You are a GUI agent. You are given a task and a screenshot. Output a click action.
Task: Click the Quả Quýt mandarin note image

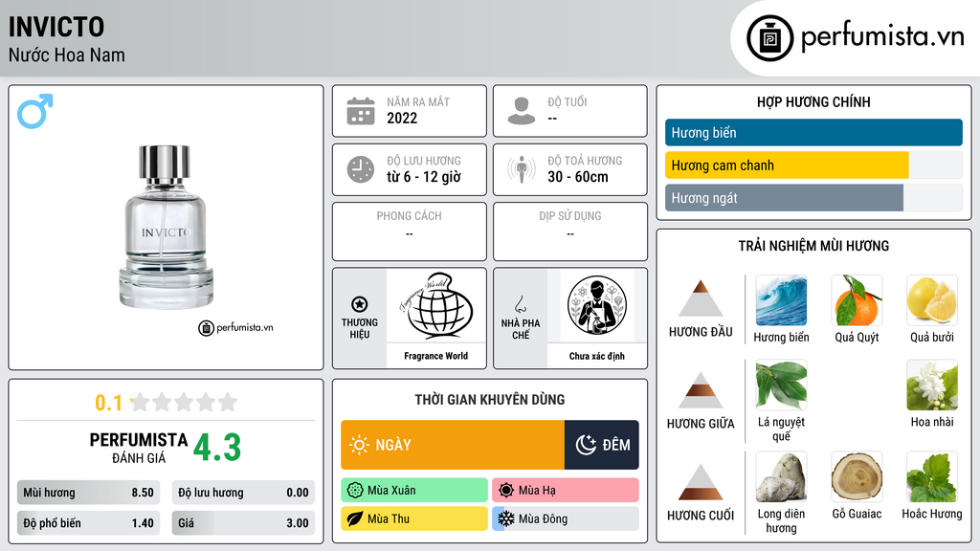(x=857, y=300)
